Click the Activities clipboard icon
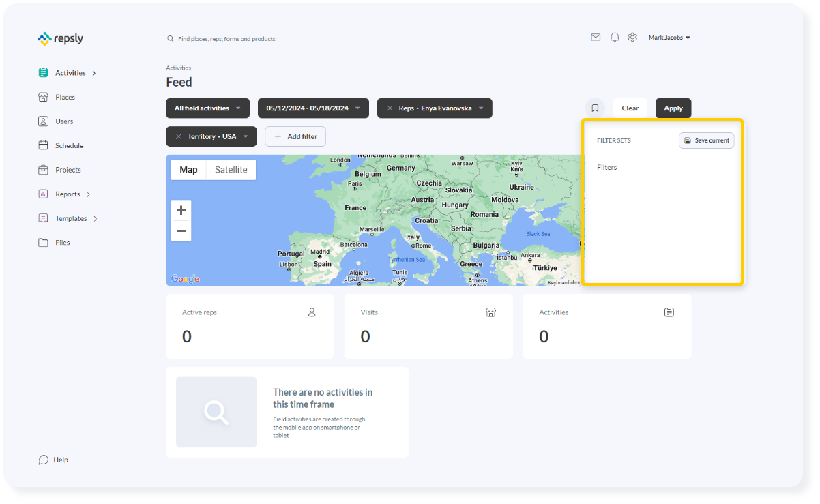This screenshot has height=504, width=820. 43,73
